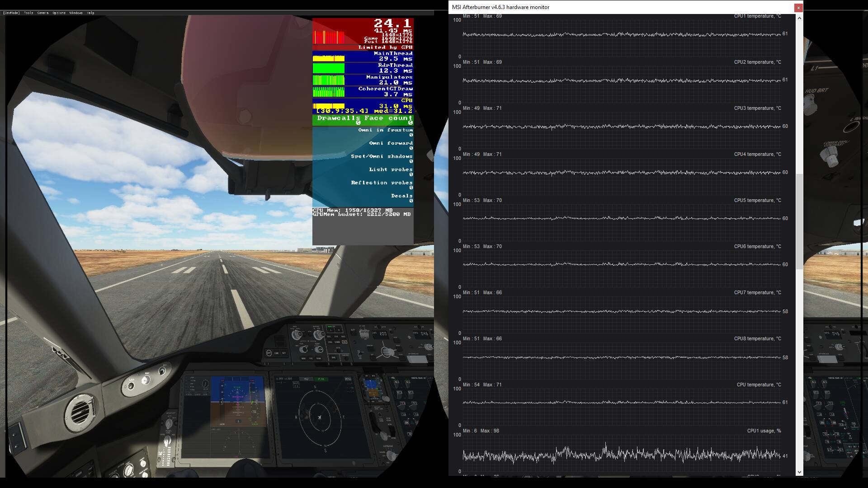Open the Help menu
This screenshot has height=488, width=868.
click(90, 13)
